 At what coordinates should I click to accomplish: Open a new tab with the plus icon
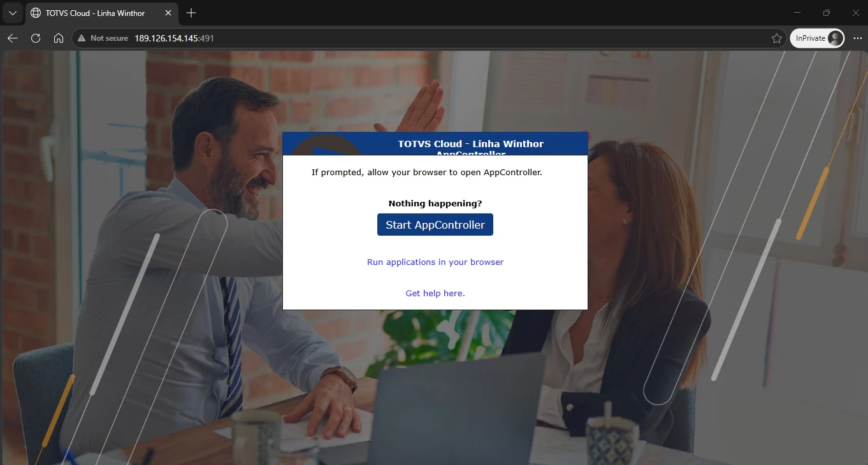click(x=191, y=13)
